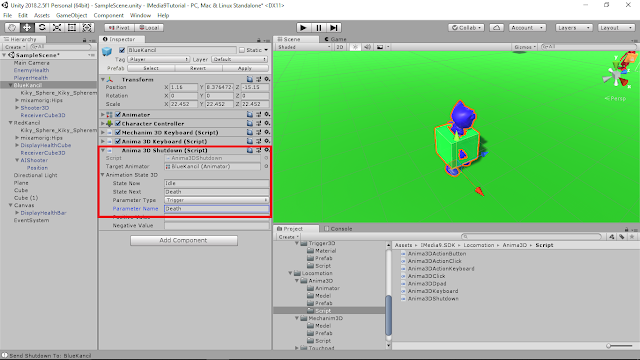The width and height of the screenshot is (640, 360).
Task: Open the cloud services icon
Action: click(x=496, y=27)
